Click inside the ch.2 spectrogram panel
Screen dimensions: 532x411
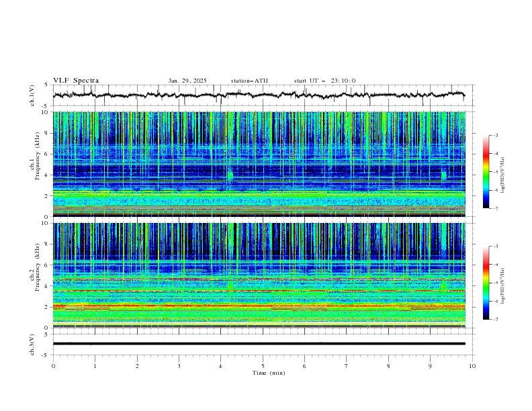coord(259,275)
